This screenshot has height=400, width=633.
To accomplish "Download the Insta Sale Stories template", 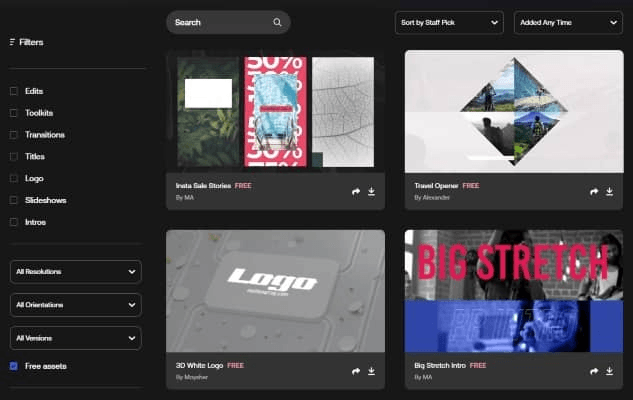I will tap(371, 191).
